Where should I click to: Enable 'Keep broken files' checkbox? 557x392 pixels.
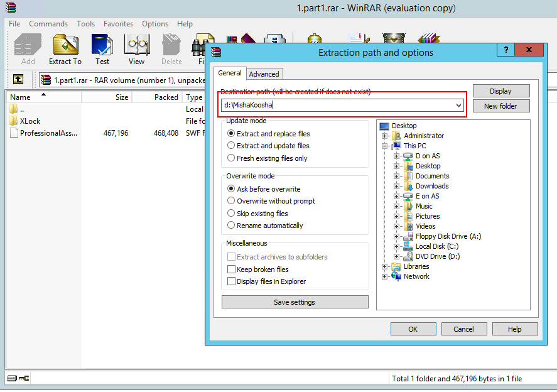(231, 269)
